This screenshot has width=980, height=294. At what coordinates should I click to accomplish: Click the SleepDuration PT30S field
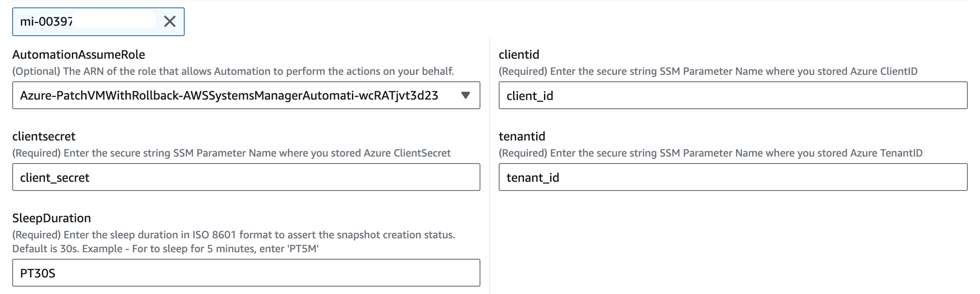click(246, 273)
